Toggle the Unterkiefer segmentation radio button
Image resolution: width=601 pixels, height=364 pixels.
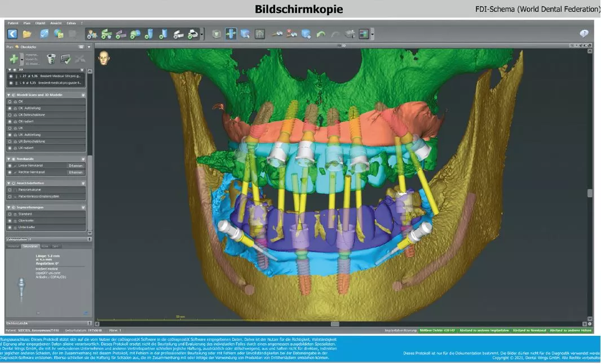pyautogui.click(x=10, y=227)
